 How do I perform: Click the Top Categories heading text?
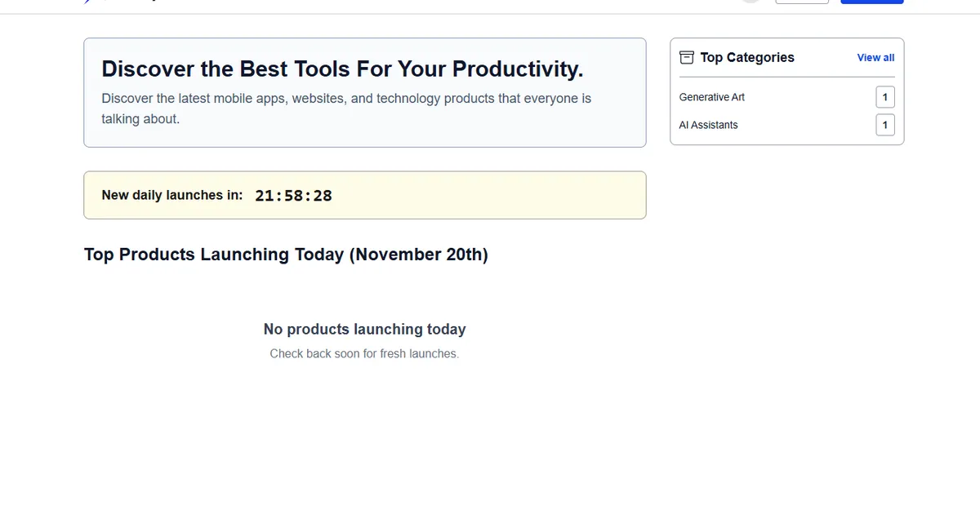pyautogui.click(x=746, y=58)
